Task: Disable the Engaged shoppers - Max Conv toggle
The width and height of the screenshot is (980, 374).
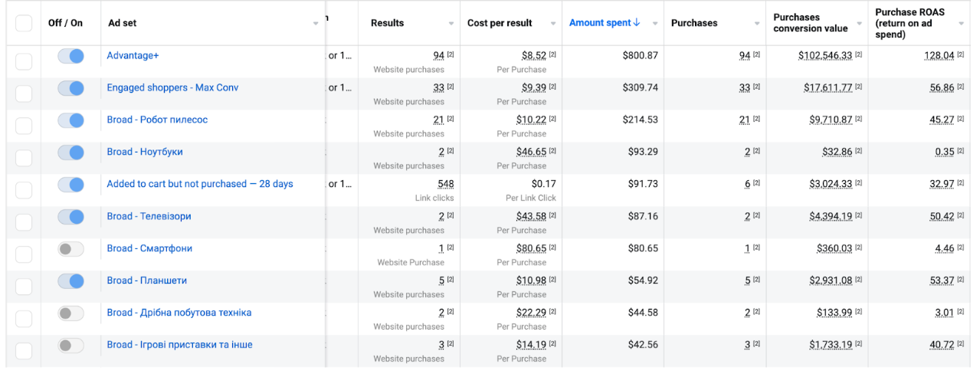Action: point(71,88)
